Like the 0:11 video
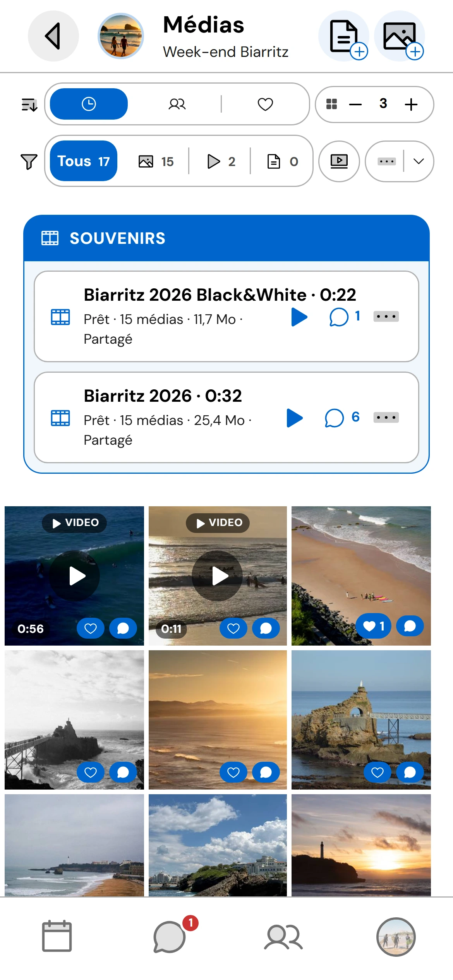Viewport: 453px width, 980px height. (233, 628)
